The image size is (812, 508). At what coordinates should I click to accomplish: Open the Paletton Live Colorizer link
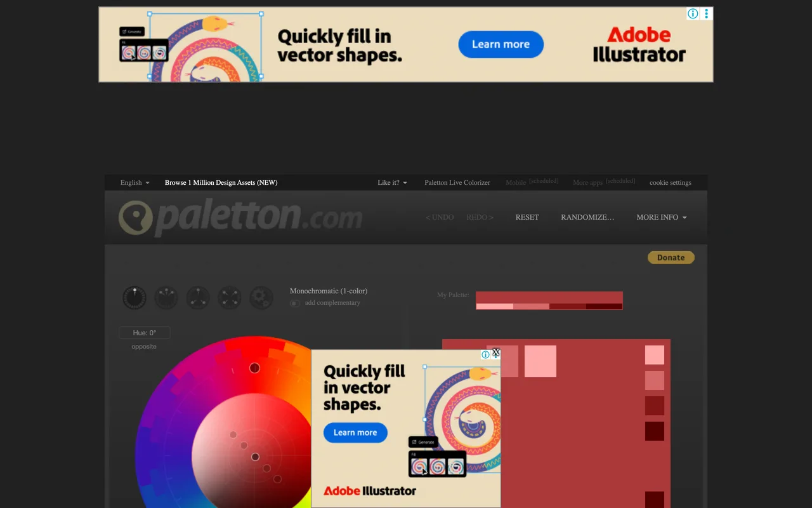pyautogui.click(x=457, y=183)
